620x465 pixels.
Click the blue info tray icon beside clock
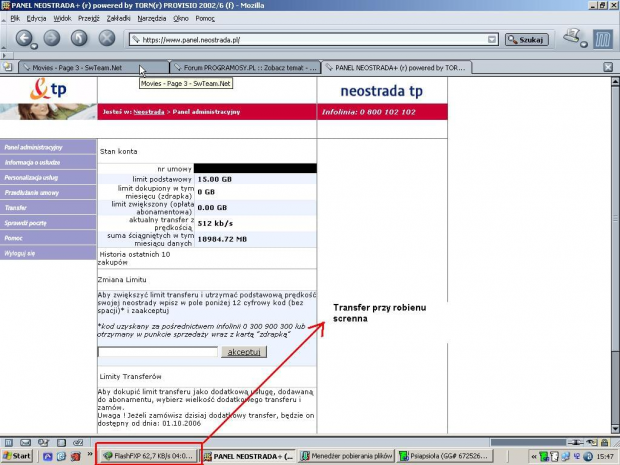(x=588, y=456)
